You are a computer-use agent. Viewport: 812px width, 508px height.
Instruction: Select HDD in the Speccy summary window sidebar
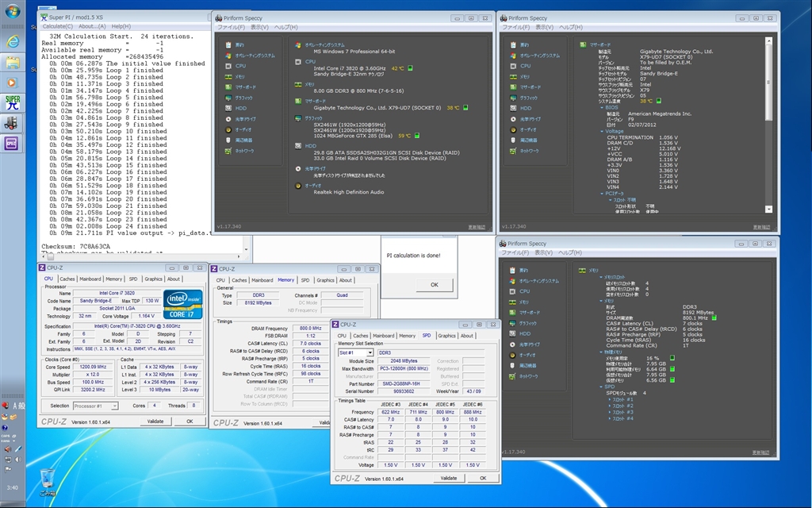241,108
